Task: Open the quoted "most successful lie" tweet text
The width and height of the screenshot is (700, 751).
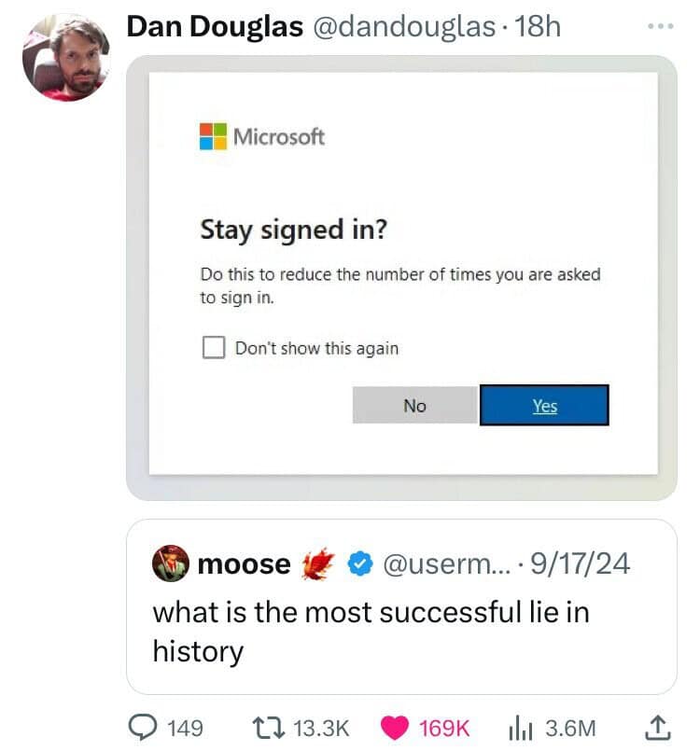Action: tap(370, 631)
